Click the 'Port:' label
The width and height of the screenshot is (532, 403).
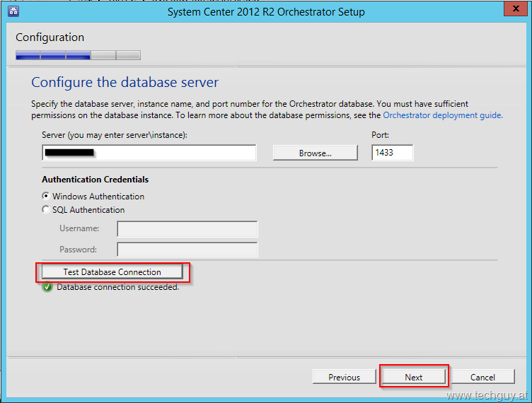click(x=380, y=135)
